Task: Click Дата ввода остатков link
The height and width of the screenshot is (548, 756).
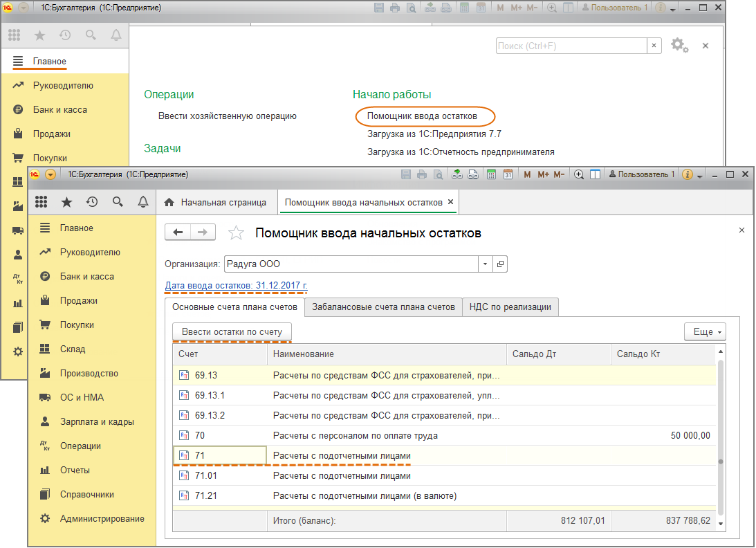Action: click(x=237, y=286)
